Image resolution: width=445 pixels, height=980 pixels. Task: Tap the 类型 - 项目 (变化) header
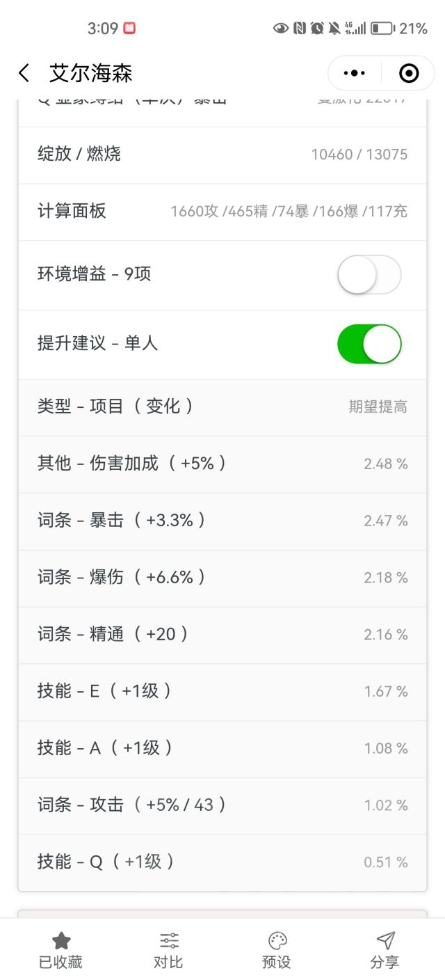(x=115, y=406)
